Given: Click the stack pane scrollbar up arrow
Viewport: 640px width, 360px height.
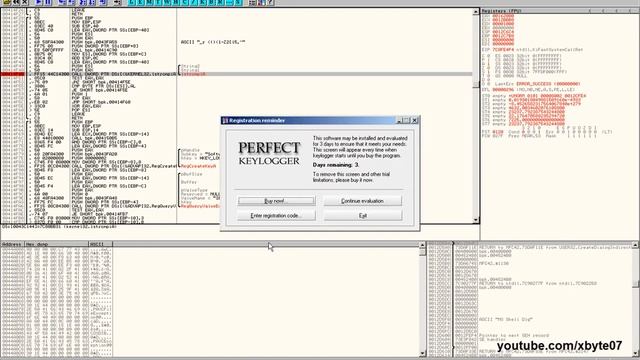Looking at the screenshot, I should pos(635,245).
